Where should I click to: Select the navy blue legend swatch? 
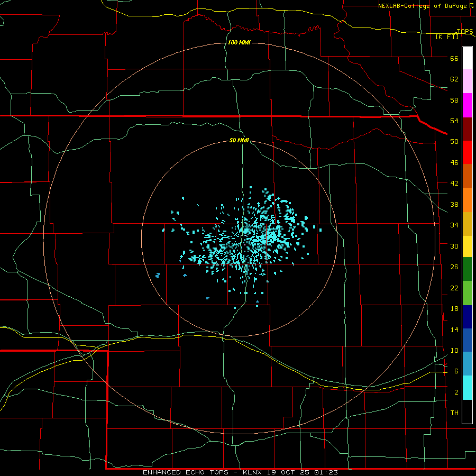pyautogui.click(x=467, y=317)
